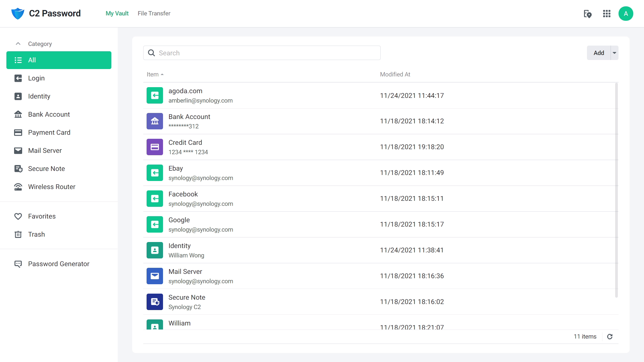Click the date 11/18/2021 19:18:20
The height and width of the screenshot is (362, 644).
tap(412, 147)
